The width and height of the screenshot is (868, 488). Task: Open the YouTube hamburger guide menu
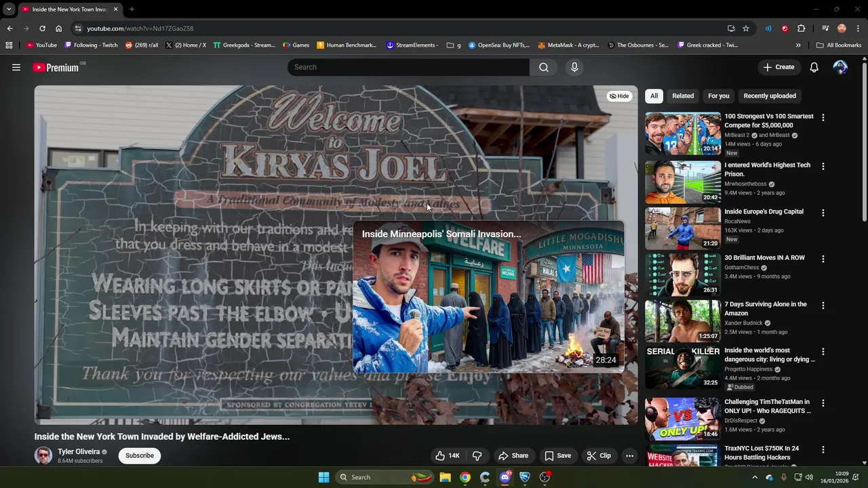16,67
